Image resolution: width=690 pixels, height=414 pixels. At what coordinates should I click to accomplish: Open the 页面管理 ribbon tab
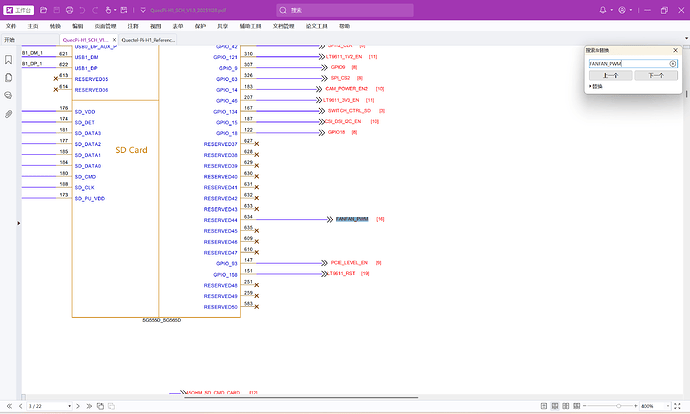tap(105, 26)
